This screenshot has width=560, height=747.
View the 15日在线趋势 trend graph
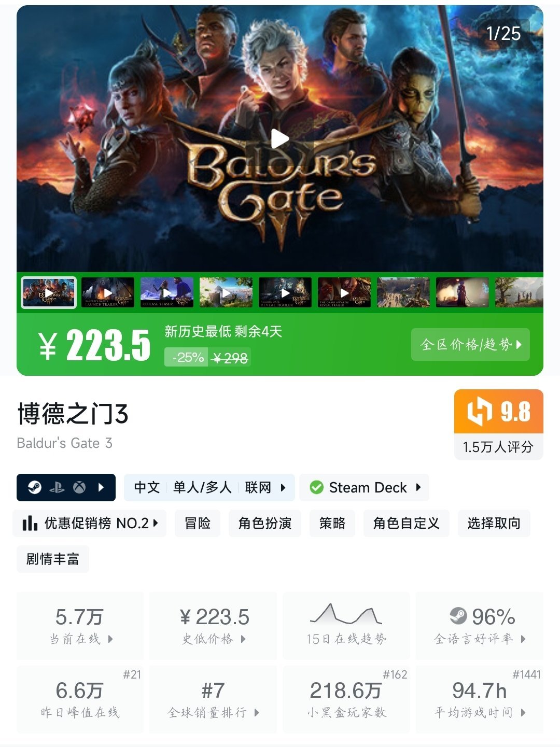coord(346,626)
